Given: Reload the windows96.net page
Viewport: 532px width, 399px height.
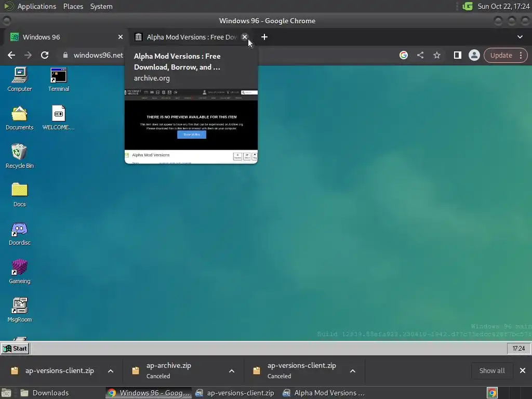Looking at the screenshot, I should (45, 55).
